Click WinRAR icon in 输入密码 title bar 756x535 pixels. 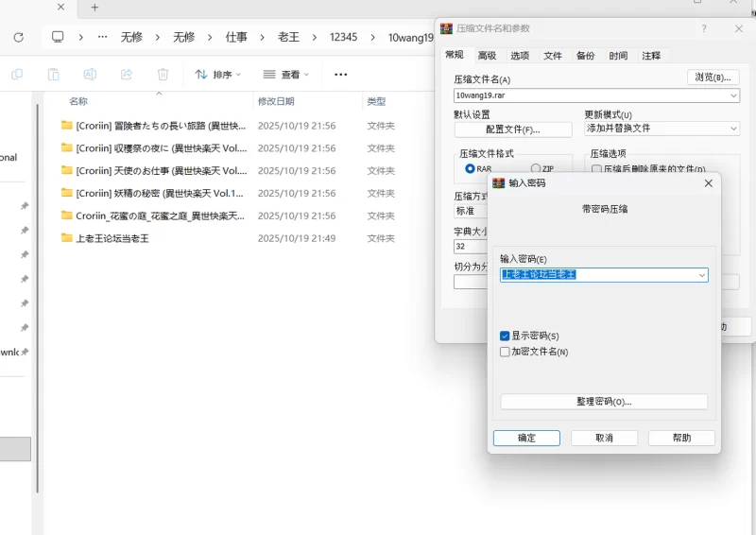click(499, 182)
